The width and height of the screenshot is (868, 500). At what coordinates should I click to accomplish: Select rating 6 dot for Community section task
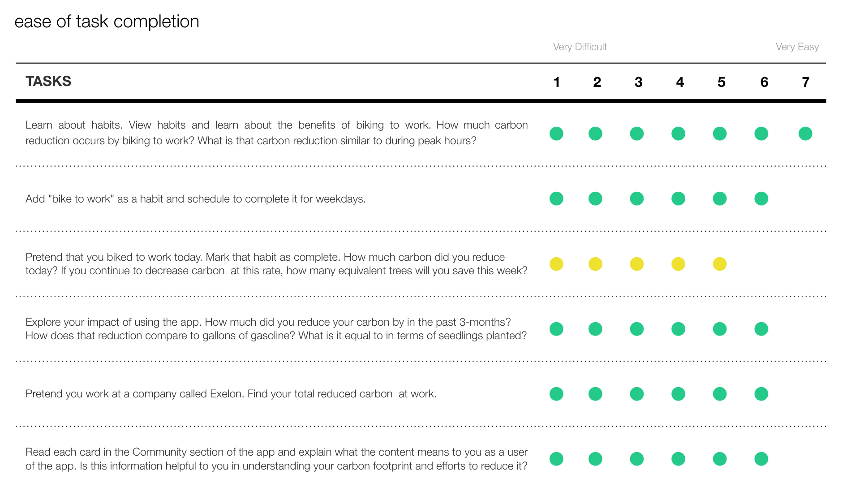click(x=761, y=459)
